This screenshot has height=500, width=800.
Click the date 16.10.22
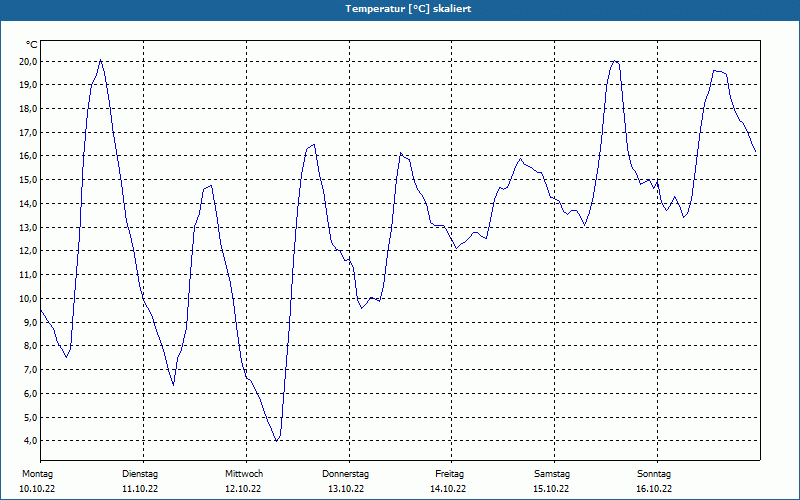click(x=654, y=489)
